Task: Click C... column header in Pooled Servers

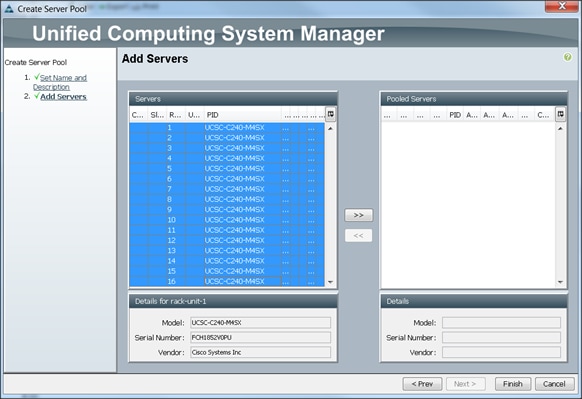Action: (x=544, y=115)
